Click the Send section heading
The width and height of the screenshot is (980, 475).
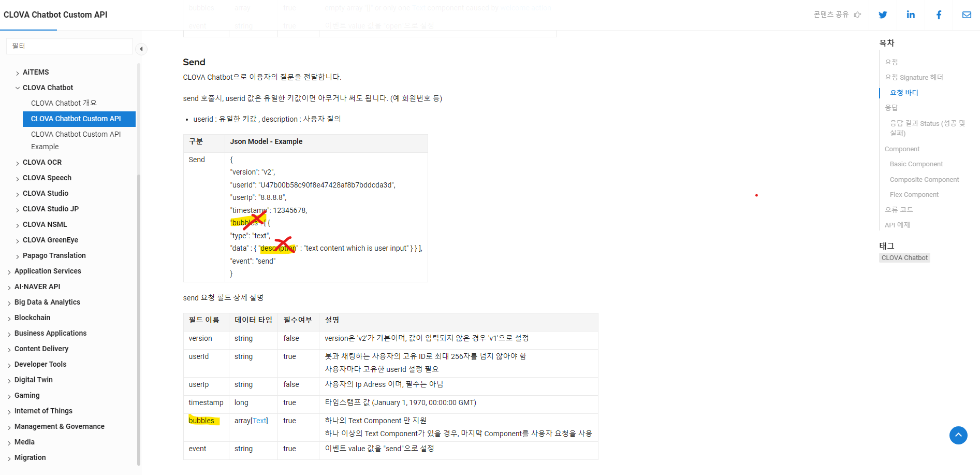click(x=194, y=62)
